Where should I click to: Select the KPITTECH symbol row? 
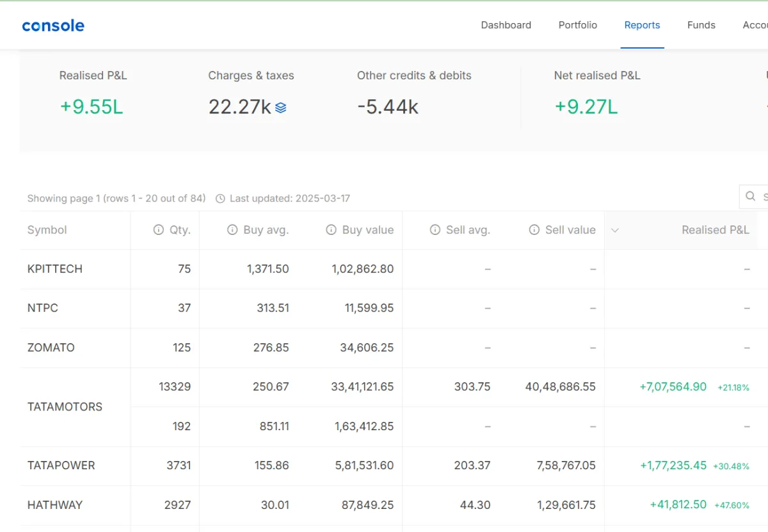[55, 269]
